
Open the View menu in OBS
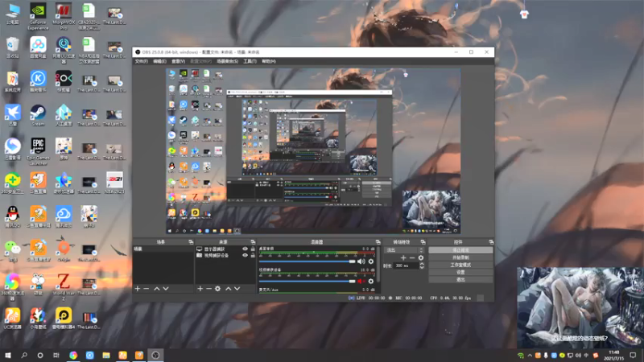pyautogui.click(x=178, y=61)
